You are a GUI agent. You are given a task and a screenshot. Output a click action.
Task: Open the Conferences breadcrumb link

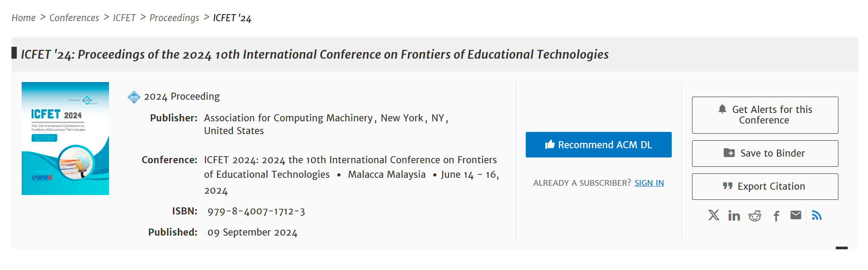pyautogui.click(x=74, y=18)
